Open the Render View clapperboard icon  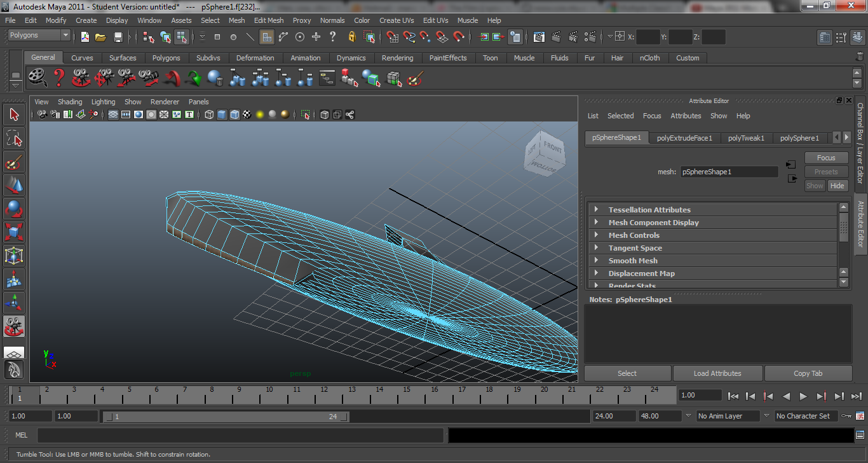coord(539,38)
